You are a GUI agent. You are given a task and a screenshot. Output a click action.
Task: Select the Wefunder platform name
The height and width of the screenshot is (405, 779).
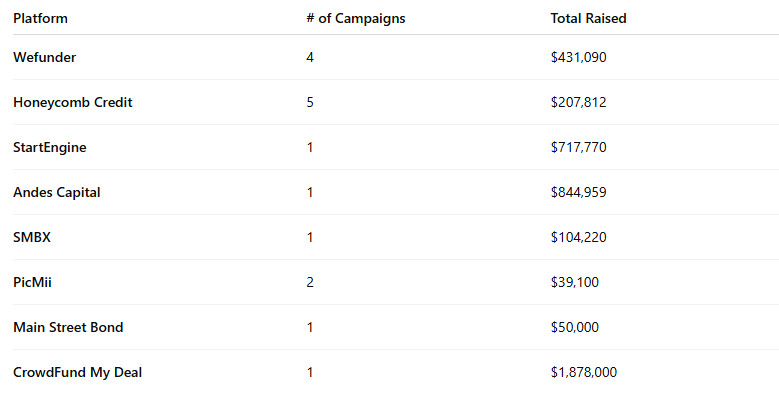pyautogui.click(x=44, y=57)
